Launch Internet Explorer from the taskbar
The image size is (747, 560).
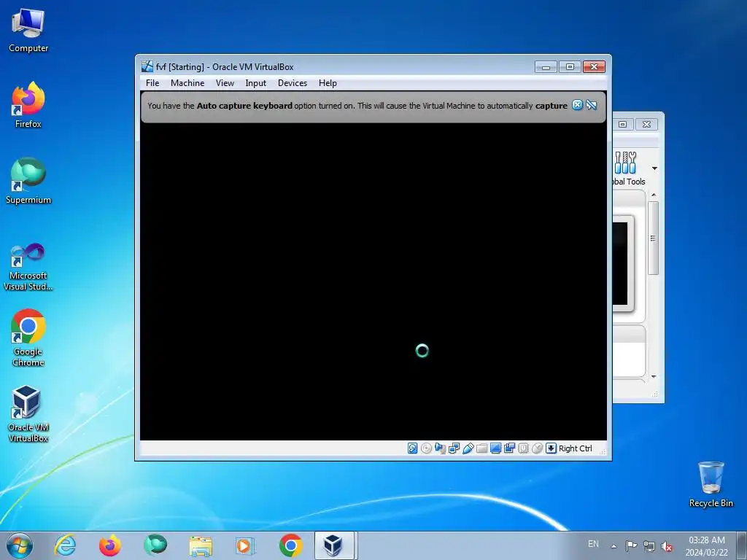65,545
